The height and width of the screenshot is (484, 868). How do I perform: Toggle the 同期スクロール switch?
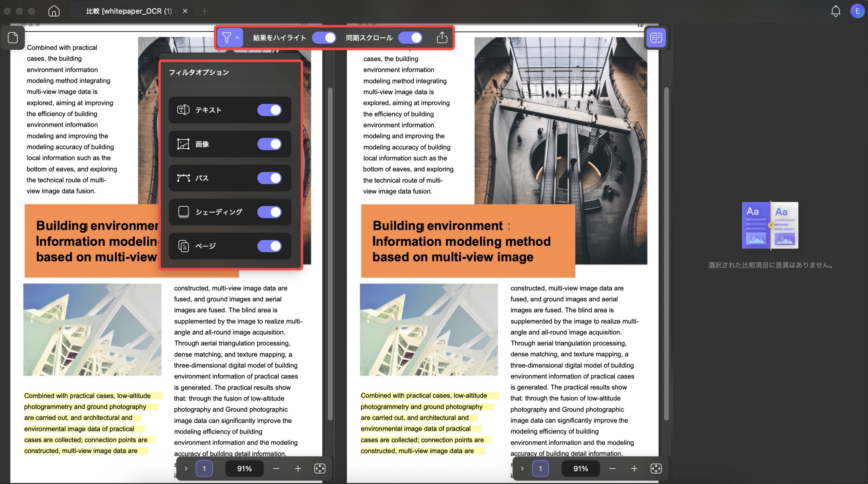(410, 38)
